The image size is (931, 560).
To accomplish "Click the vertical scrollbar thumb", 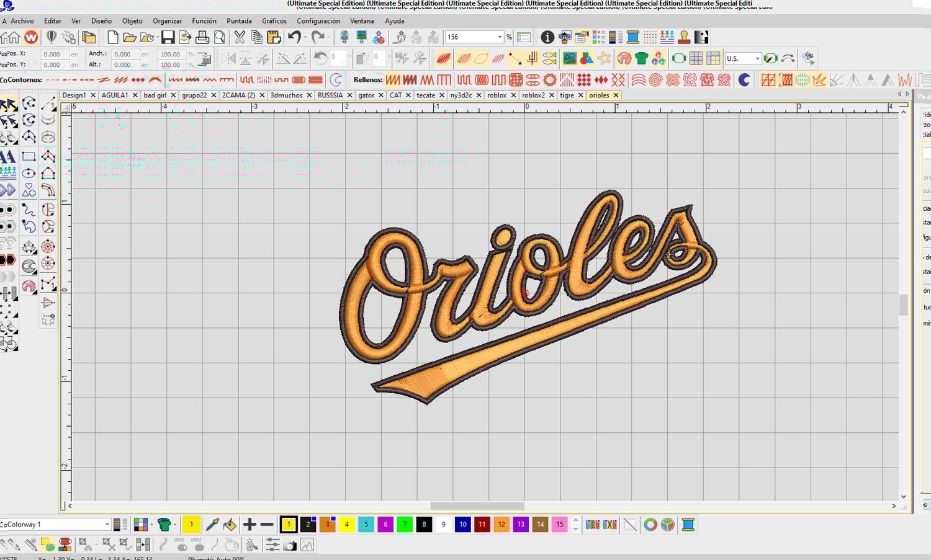I will coord(904,304).
